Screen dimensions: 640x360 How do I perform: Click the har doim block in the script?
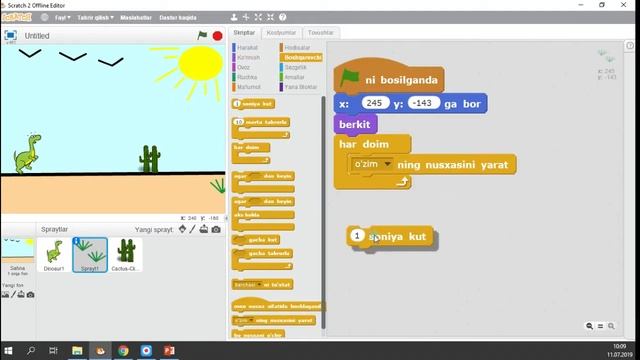coord(364,144)
